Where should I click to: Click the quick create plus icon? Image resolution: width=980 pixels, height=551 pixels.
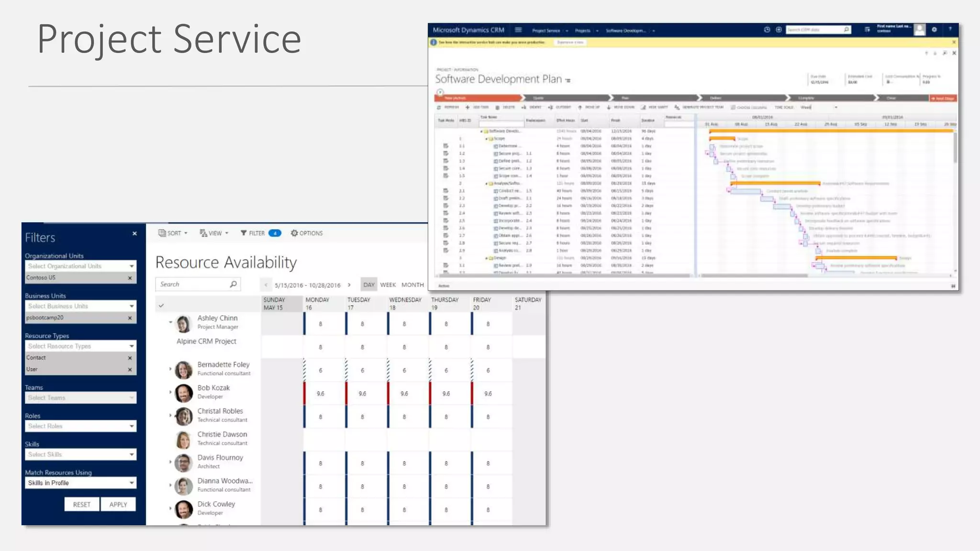pos(779,30)
